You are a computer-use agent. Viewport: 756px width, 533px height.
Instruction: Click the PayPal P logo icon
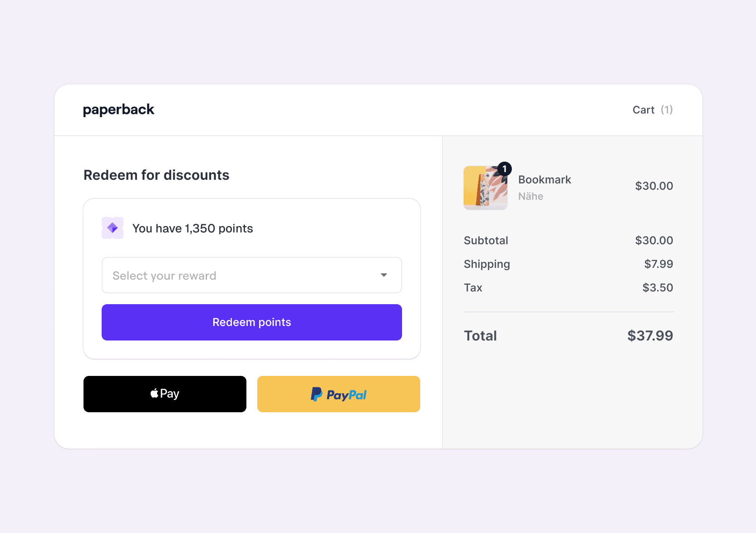[316, 394]
